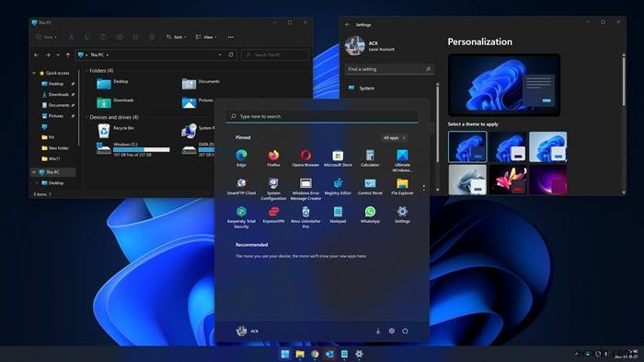Open Edge from pinned Start apps
Viewport: 644px width, 362px height.
click(241, 158)
